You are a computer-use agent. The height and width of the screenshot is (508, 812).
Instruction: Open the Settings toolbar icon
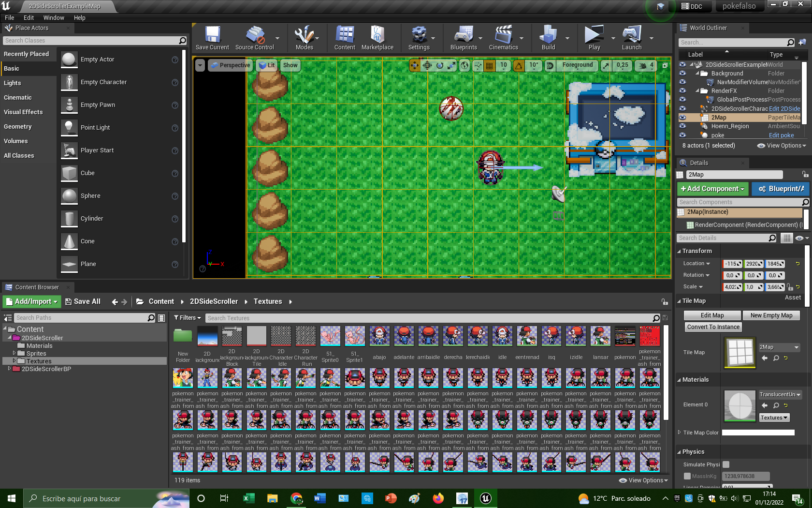pyautogui.click(x=419, y=38)
